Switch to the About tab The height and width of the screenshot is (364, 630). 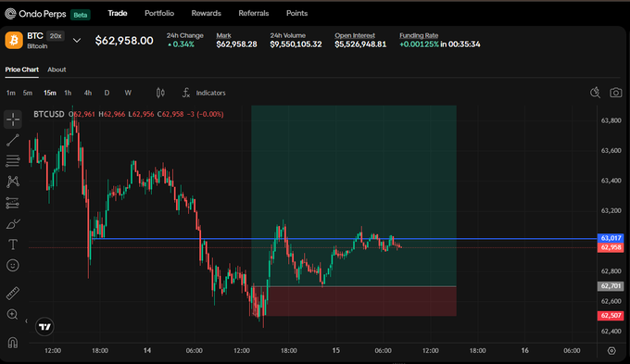(x=57, y=69)
